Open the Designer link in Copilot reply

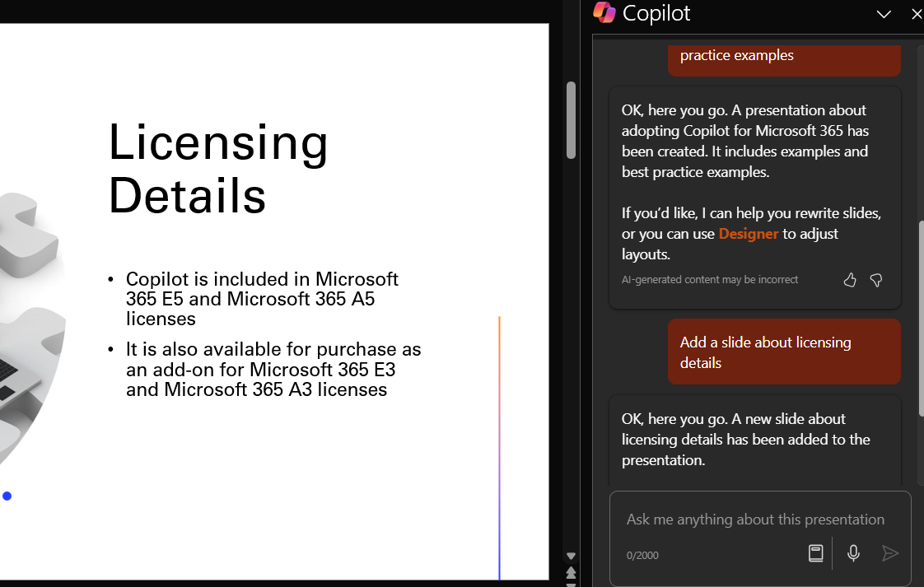[749, 234]
